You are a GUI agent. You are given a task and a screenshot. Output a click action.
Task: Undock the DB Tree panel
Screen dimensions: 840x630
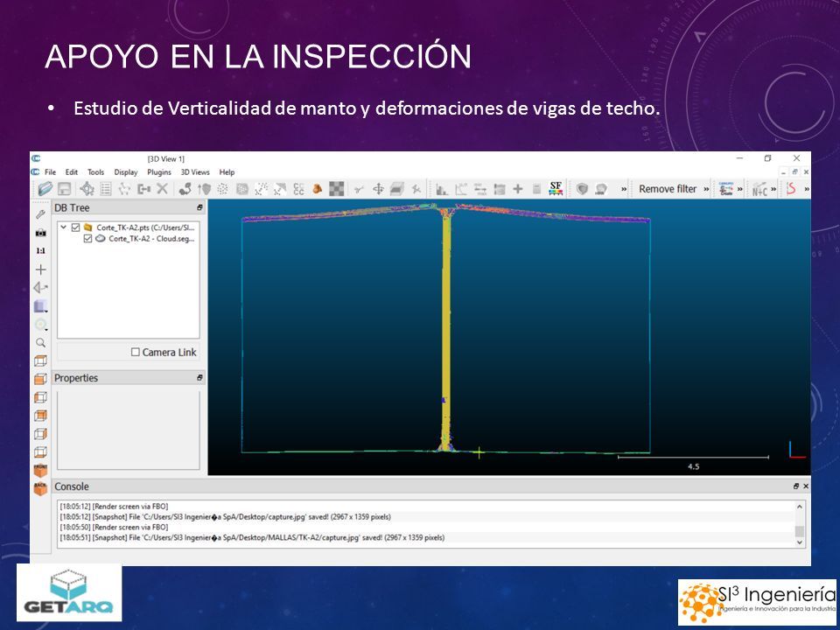coord(199,207)
